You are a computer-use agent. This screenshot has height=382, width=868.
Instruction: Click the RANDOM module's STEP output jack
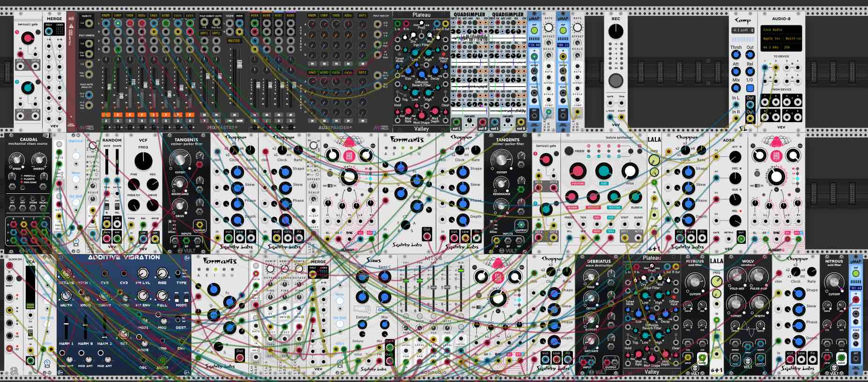pyautogui.click(x=107, y=225)
